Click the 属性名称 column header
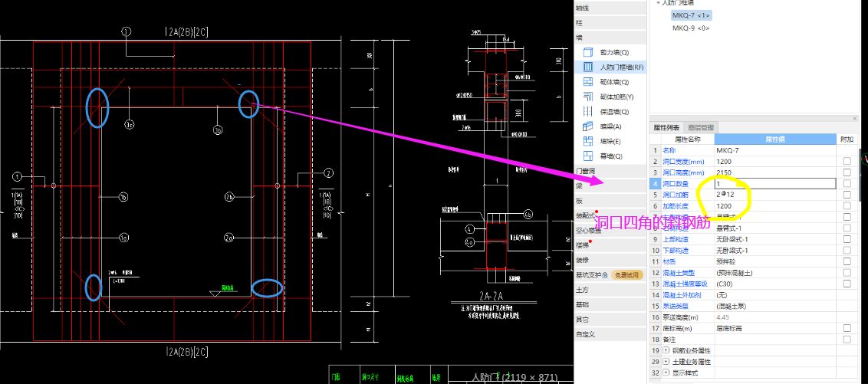The width and height of the screenshot is (868, 384). (x=687, y=139)
